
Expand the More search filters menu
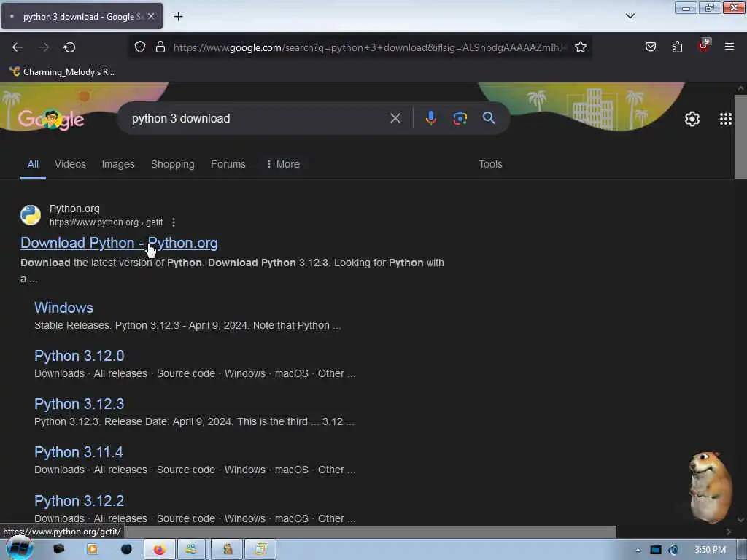pos(284,164)
